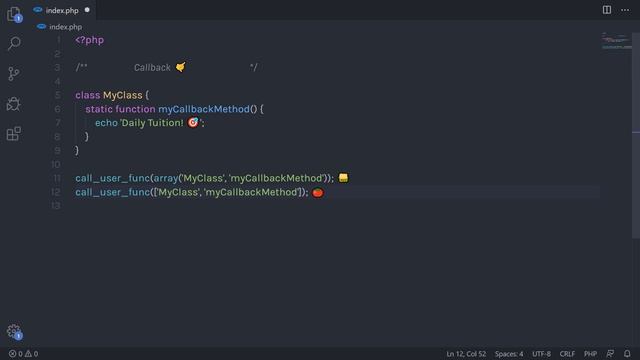Click call_user_func on line 12
The width and height of the screenshot is (640, 360).
point(113,192)
